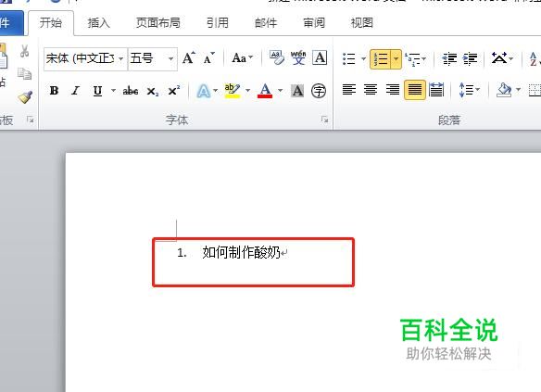Image resolution: width=541 pixels, height=392 pixels.
Task: Center the paragraph text
Action: (x=371, y=90)
